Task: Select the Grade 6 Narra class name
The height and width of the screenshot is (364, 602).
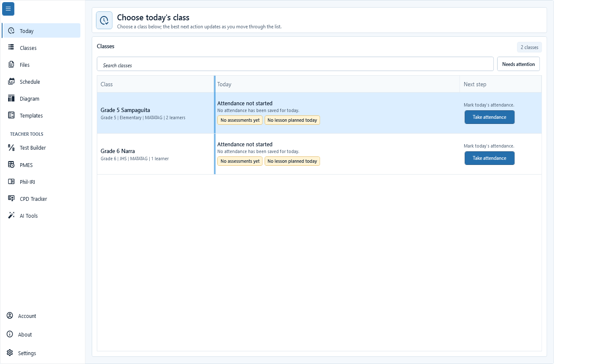Action: pos(118,151)
